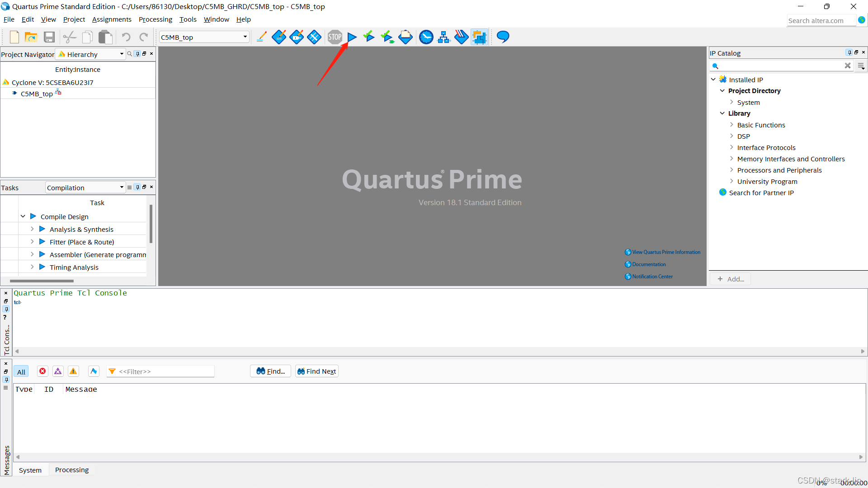
Task: Open the Notification Center link
Action: 649,277
